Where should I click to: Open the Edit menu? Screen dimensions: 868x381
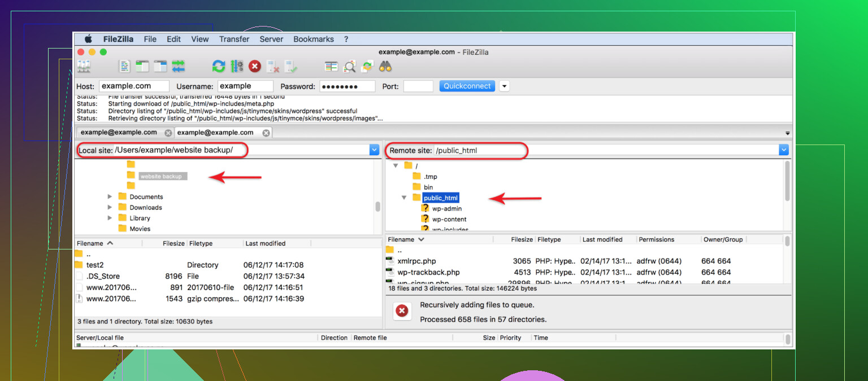click(x=174, y=39)
